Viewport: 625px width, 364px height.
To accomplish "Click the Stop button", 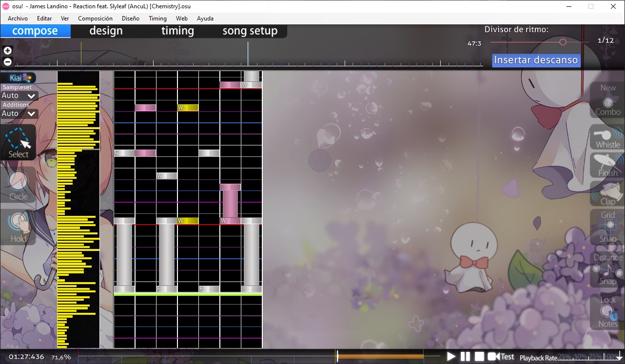I will (480, 357).
